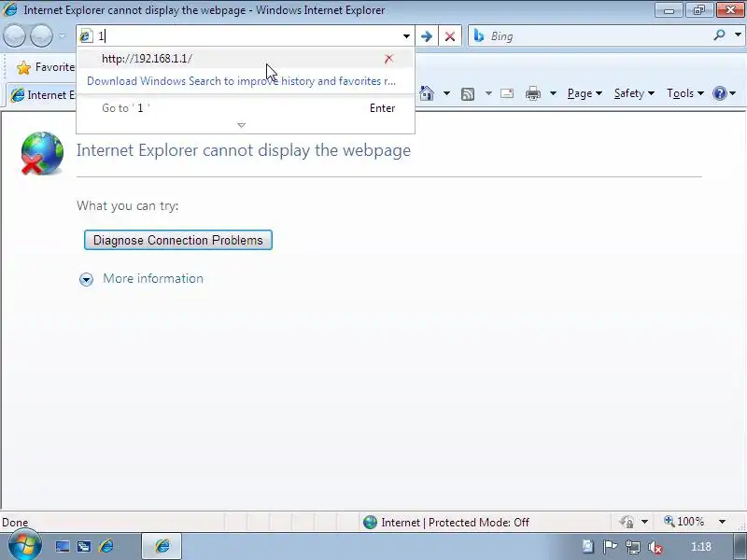The image size is (747, 560).
Task: Click the Read Mail icon
Action: point(507,93)
